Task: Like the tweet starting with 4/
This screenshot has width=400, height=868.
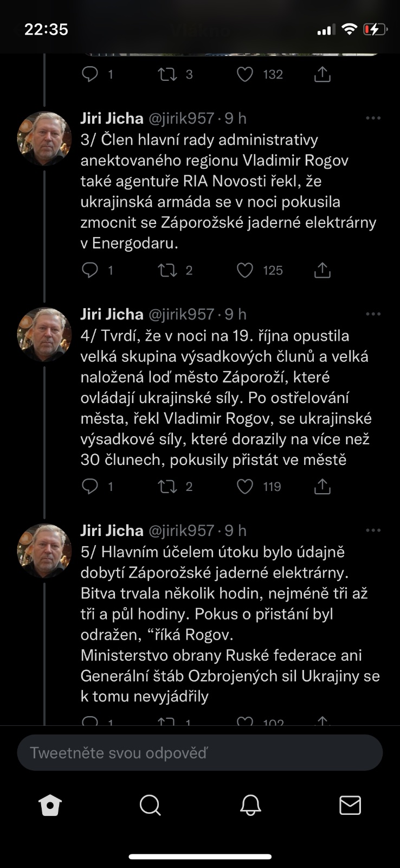Action: 245,487
